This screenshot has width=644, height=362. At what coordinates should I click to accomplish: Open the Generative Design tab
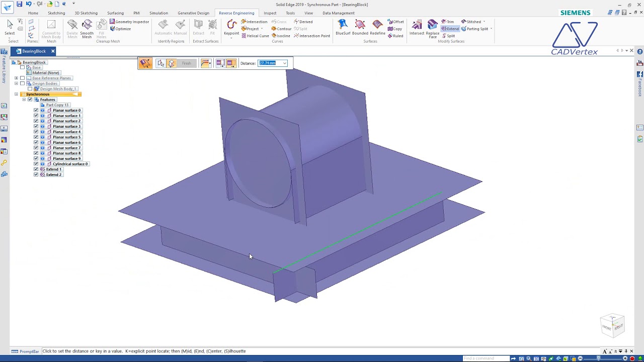point(193,13)
